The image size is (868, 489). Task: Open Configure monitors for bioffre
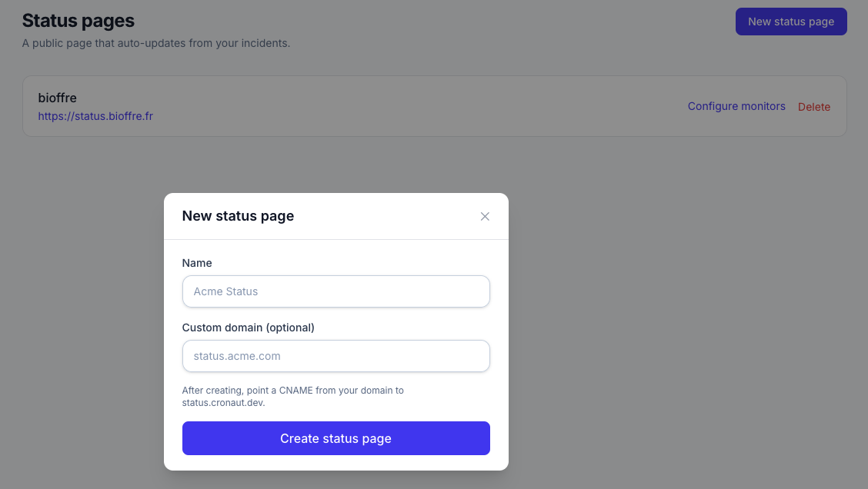736,106
